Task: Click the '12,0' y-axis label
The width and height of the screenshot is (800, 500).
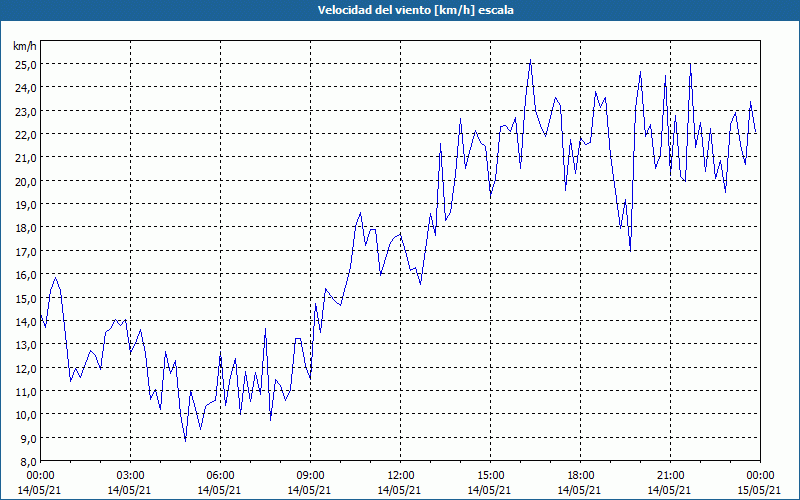Action: (27, 368)
